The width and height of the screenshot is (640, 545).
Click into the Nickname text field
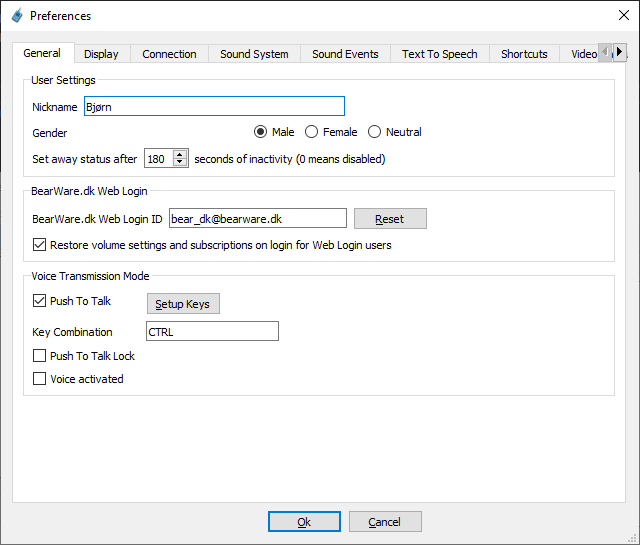(x=214, y=107)
